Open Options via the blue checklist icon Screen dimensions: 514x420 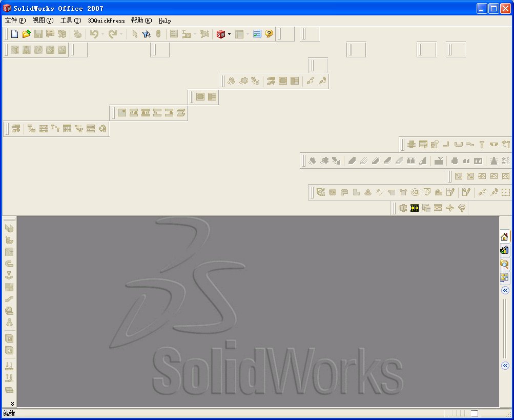257,34
